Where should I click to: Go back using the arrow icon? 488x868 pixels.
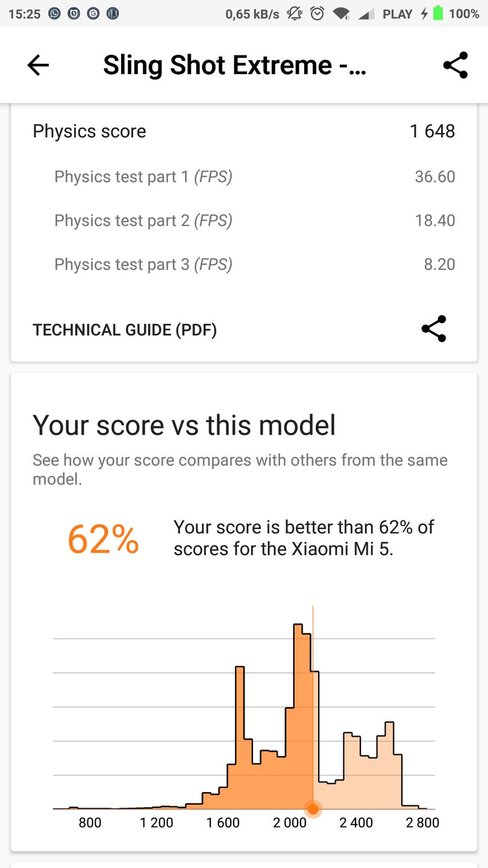pos(37,65)
